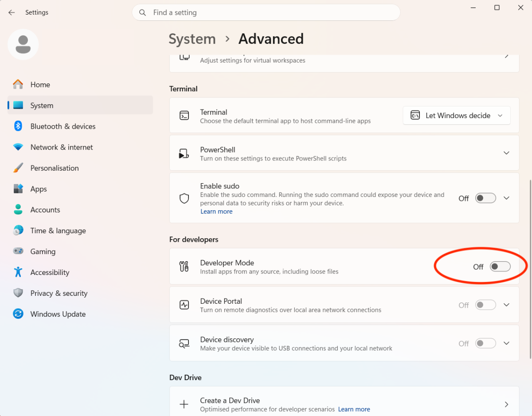Toggle the Device discovery switch

[x=485, y=343]
